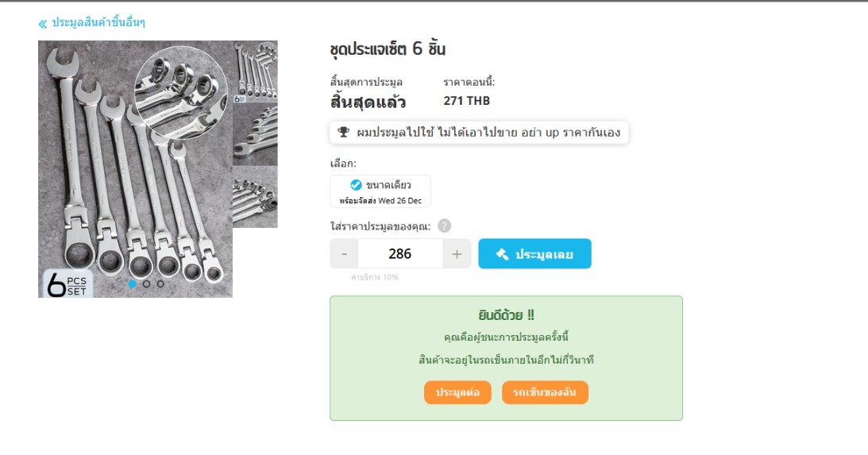Select the ขนาดเดียว size option

380,191
